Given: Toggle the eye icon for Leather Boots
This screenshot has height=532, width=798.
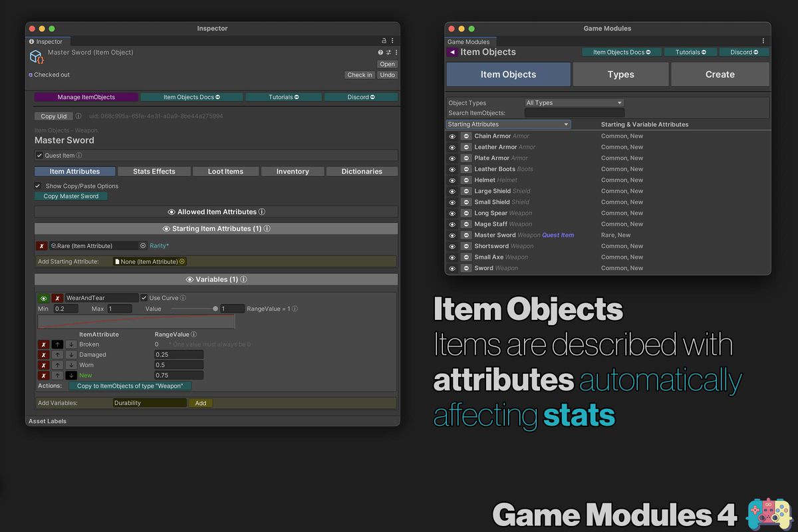Looking at the screenshot, I should 452,170.
